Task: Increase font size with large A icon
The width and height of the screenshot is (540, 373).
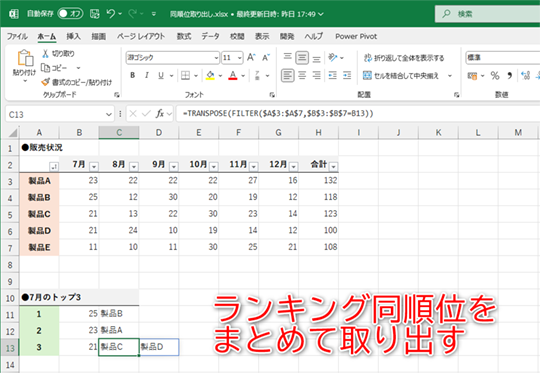Action: [x=251, y=58]
